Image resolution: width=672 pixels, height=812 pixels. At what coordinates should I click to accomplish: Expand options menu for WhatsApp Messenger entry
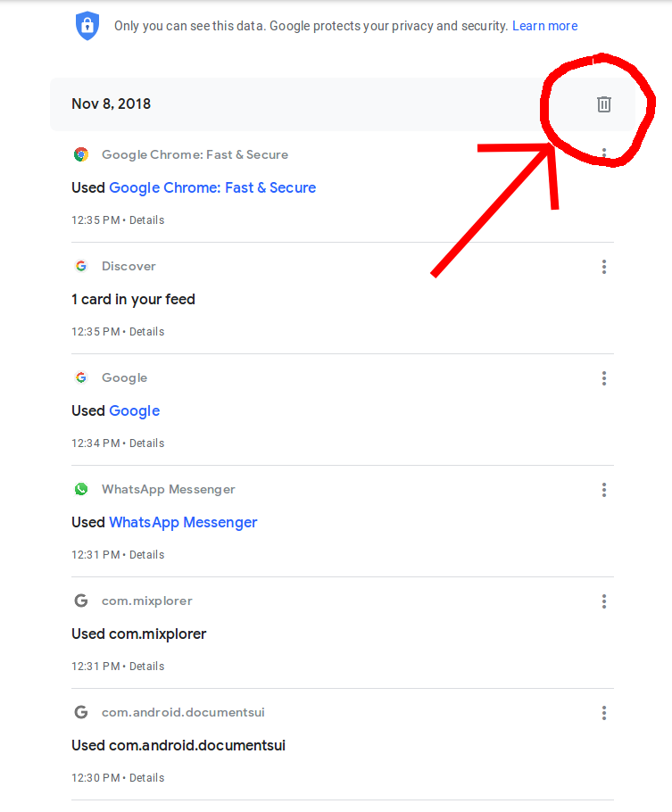pos(604,490)
